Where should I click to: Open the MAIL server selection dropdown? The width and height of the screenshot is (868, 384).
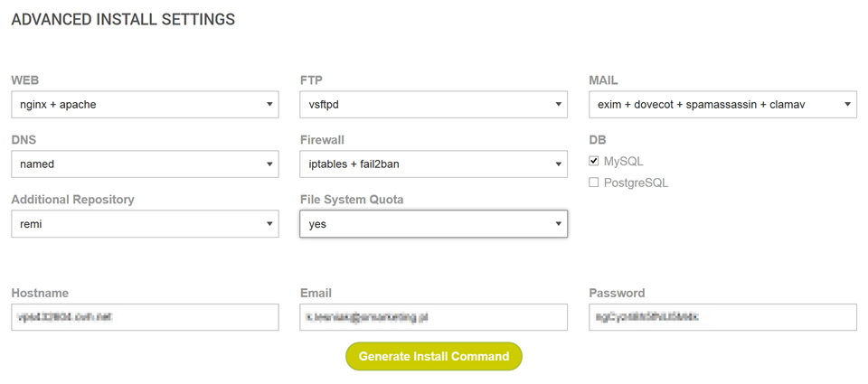pos(722,105)
